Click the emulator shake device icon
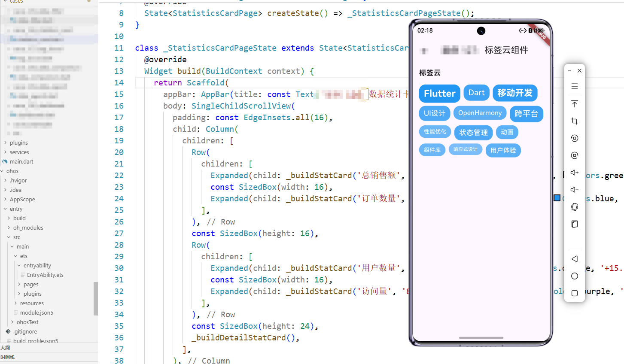 575,207
